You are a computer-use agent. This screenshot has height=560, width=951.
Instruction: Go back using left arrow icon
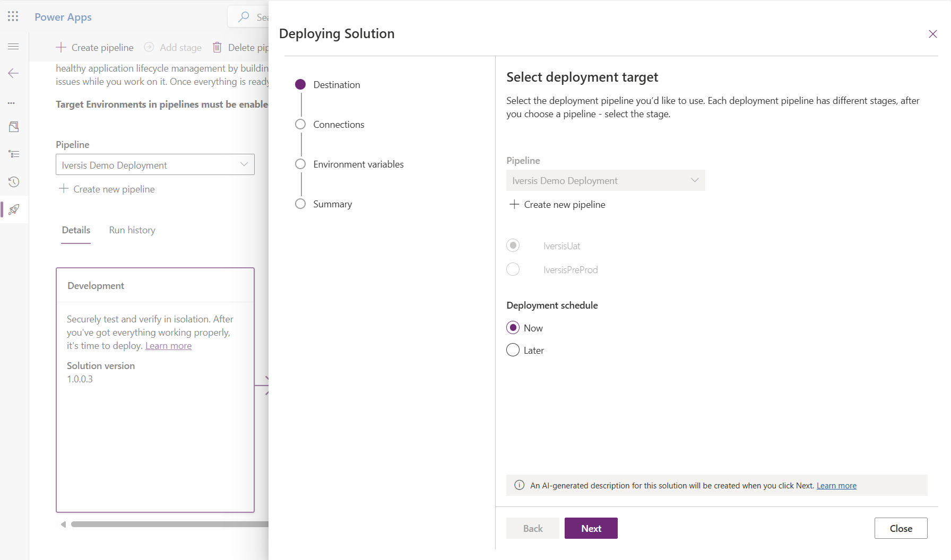14,73
